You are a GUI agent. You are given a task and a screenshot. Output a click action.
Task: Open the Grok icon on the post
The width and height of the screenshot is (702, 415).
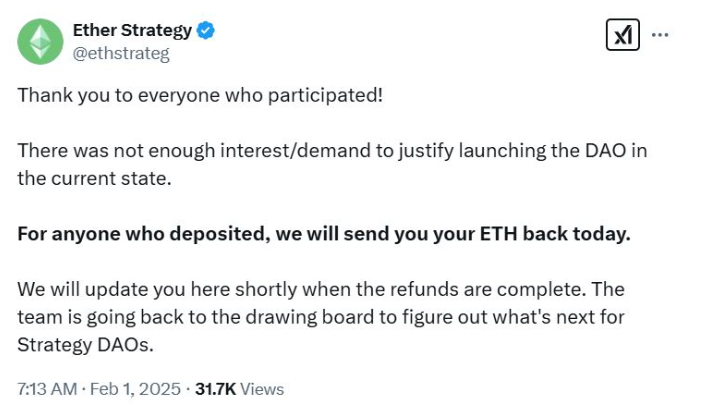(x=622, y=35)
